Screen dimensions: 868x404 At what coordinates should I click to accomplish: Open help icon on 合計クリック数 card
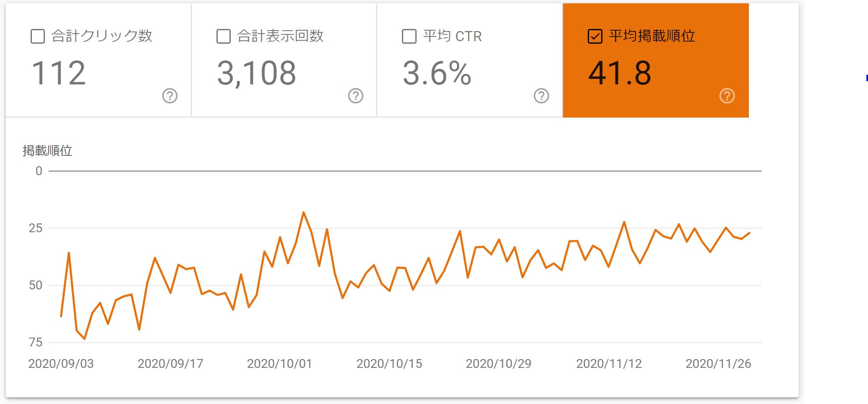tap(170, 96)
